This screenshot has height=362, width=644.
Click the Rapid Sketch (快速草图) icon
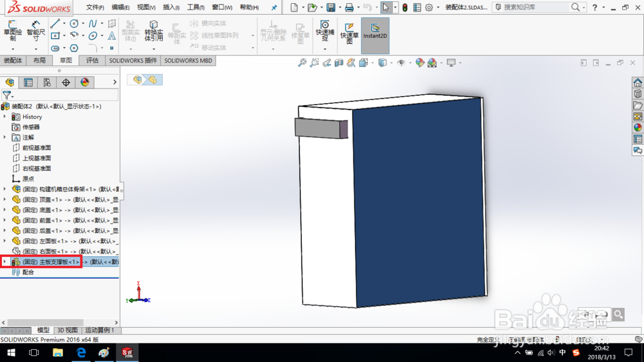(349, 33)
